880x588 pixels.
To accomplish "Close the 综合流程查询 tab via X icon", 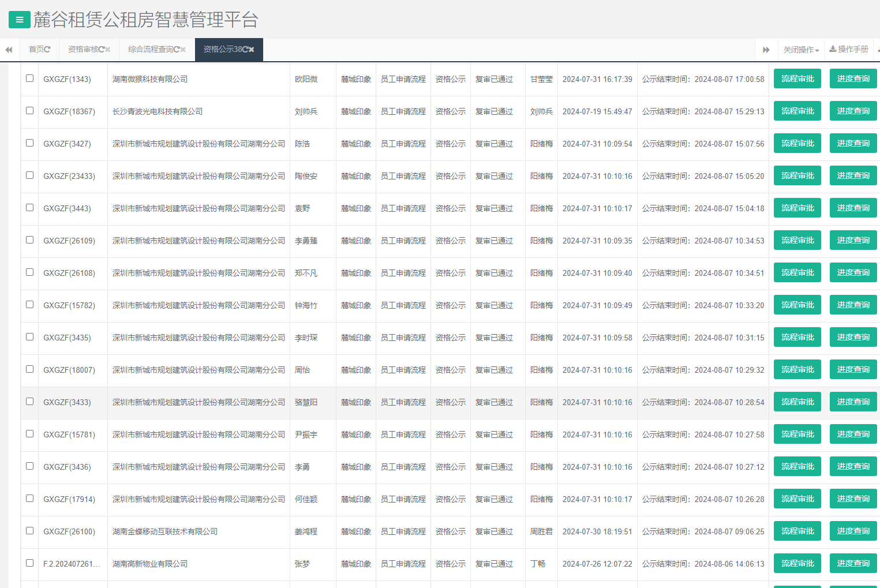I will tap(183, 50).
